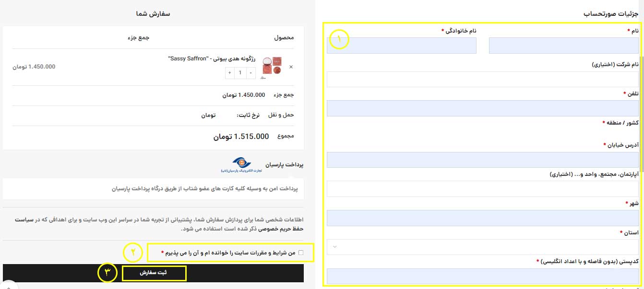
Task: Increase quantity with the plus button
Action: click(229, 73)
